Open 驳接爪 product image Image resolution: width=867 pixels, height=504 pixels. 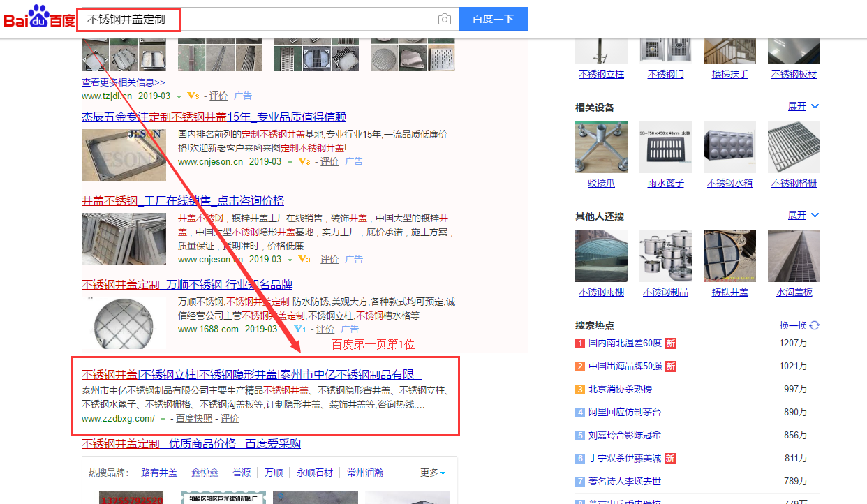pyautogui.click(x=601, y=147)
